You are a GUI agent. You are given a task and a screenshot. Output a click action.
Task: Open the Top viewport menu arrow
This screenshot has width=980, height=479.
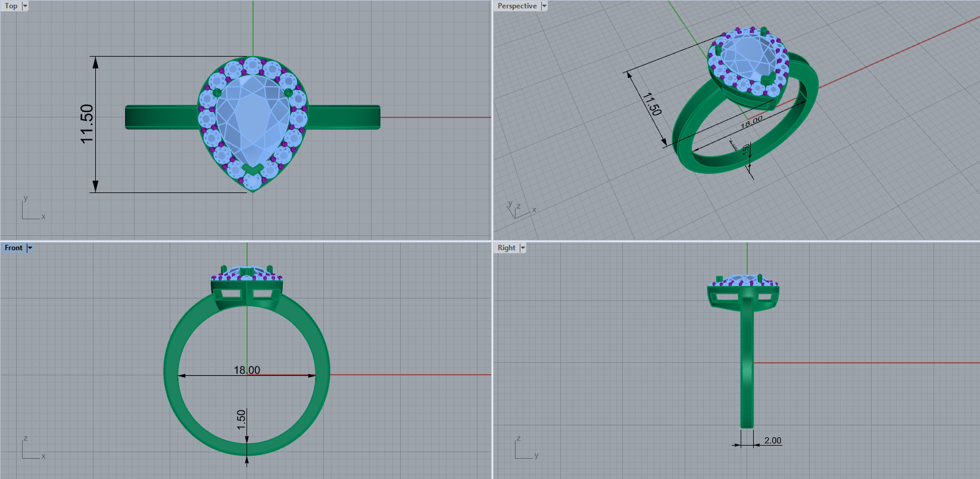[x=25, y=6]
